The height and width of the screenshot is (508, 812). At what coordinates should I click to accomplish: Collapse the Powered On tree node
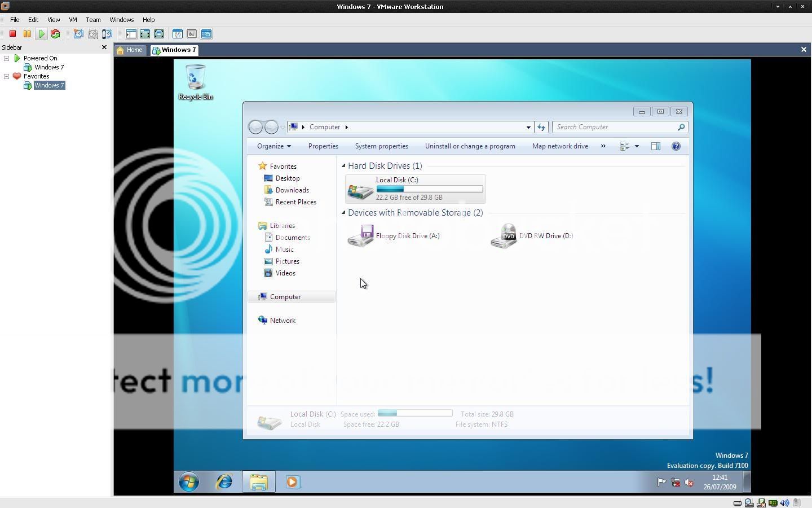click(x=7, y=58)
